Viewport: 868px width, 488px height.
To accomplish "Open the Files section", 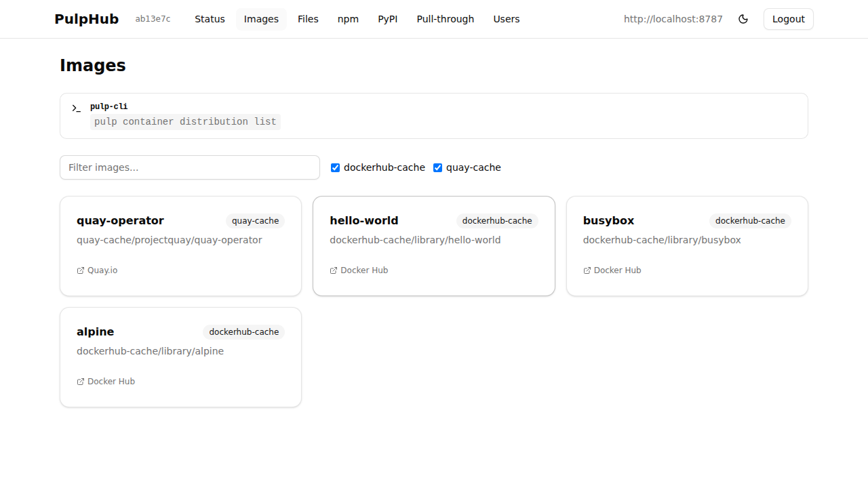I will pos(308,19).
